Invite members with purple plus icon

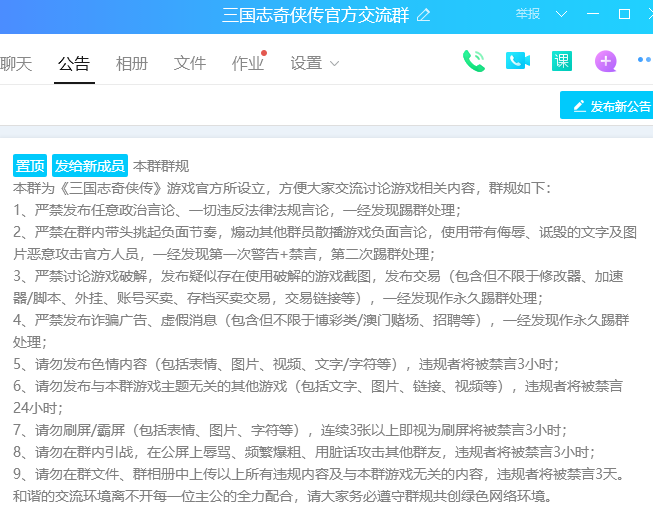pos(606,61)
